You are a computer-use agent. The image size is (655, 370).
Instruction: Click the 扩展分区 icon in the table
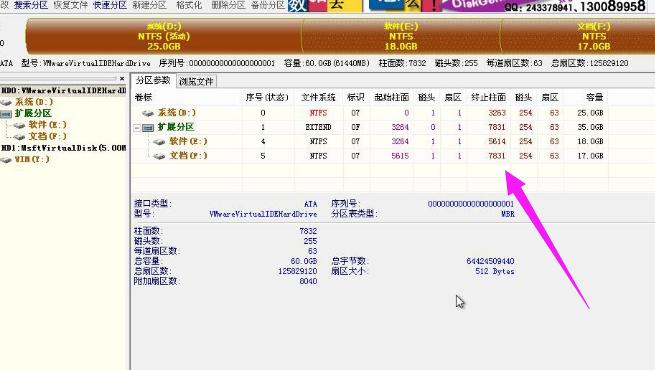click(x=148, y=127)
